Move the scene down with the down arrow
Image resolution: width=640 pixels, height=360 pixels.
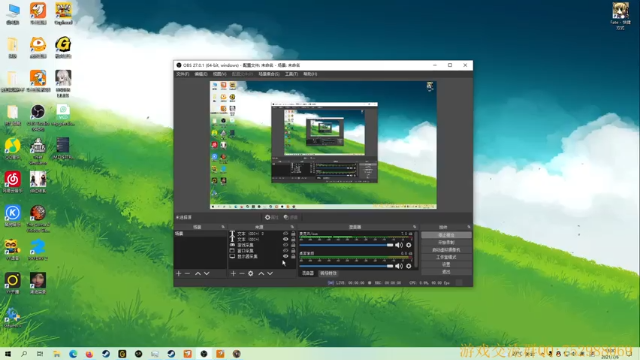pos(207,273)
